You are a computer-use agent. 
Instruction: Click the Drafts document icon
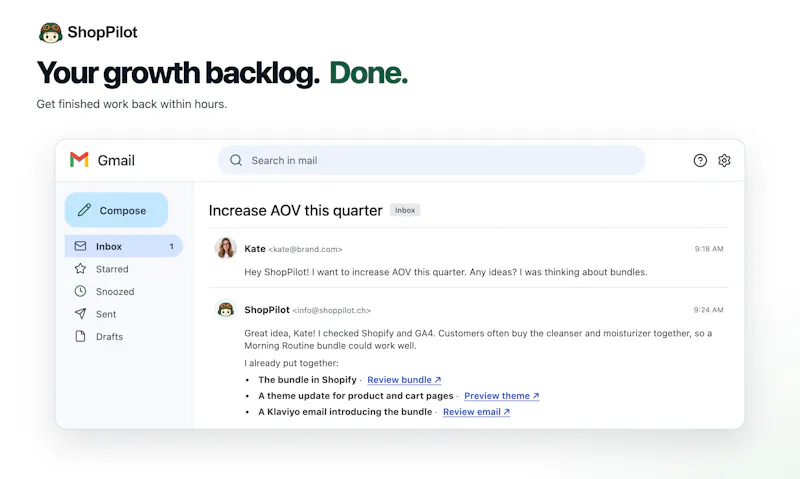pyautogui.click(x=80, y=336)
